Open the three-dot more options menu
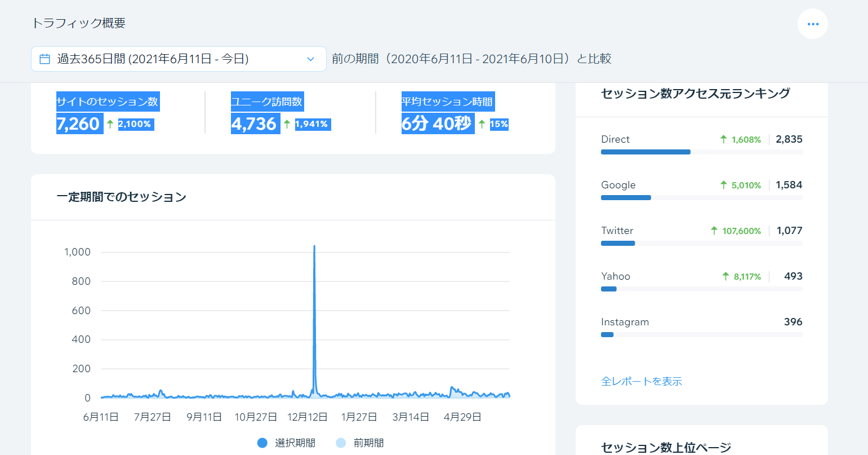This screenshot has height=455, width=868. pos(812,24)
